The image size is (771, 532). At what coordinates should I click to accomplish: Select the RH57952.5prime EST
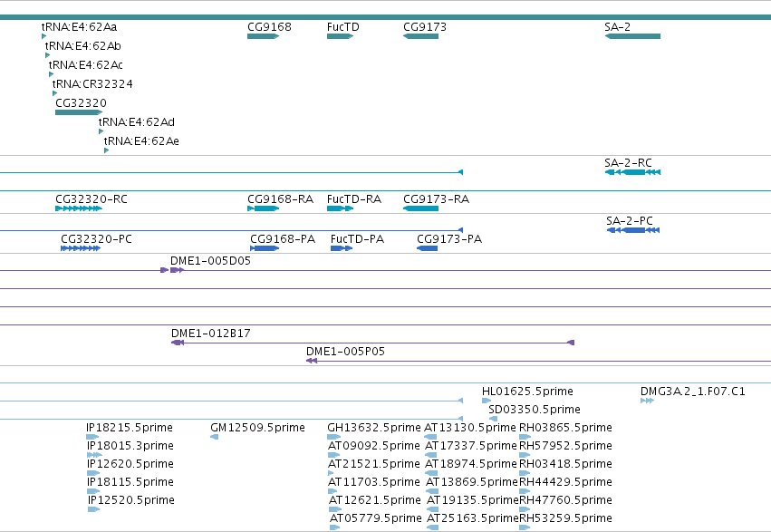pyautogui.click(x=525, y=455)
